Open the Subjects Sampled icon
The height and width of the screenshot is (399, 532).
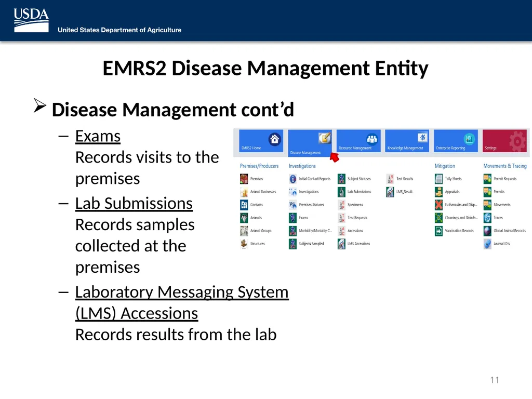(x=293, y=244)
